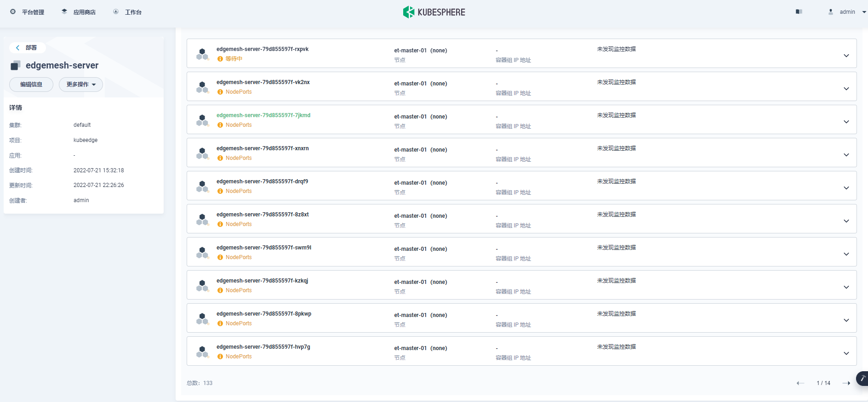This screenshot has height=402, width=868.
Task: Click the pod icon for xnxrn
Action: pyautogui.click(x=202, y=153)
